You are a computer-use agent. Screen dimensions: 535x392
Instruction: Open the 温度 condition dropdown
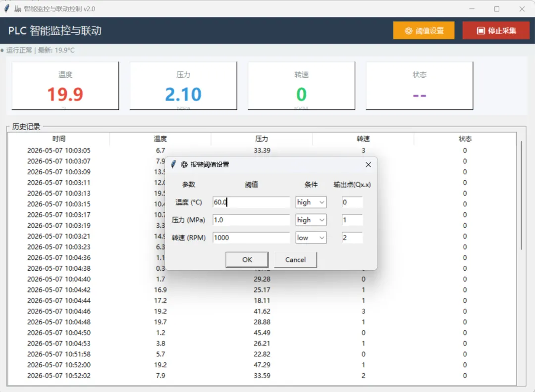(x=311, y=202)
